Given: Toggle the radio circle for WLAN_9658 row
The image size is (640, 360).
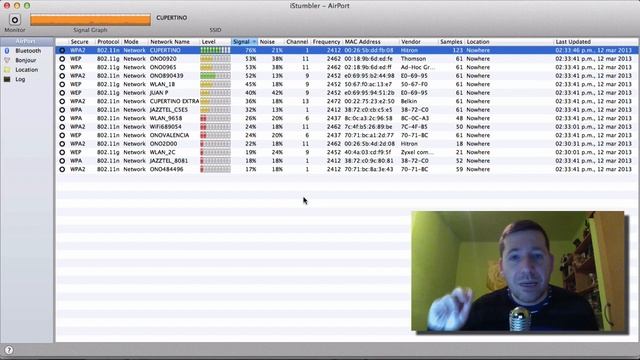Looking at the screenshot, I should (x=62, y=118).
